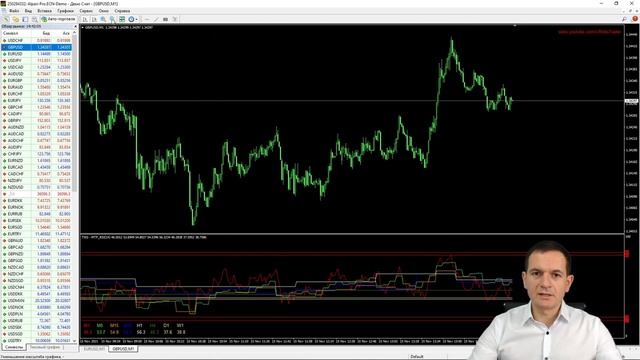640x360 pixels.
Task: Select the GBPCHF symbol row
Action: click(37, 107)
